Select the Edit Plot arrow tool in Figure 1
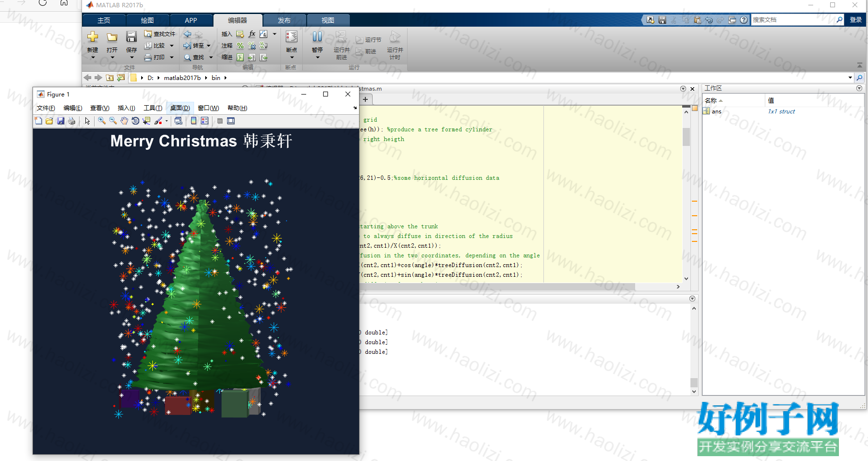 click(87, 121)
